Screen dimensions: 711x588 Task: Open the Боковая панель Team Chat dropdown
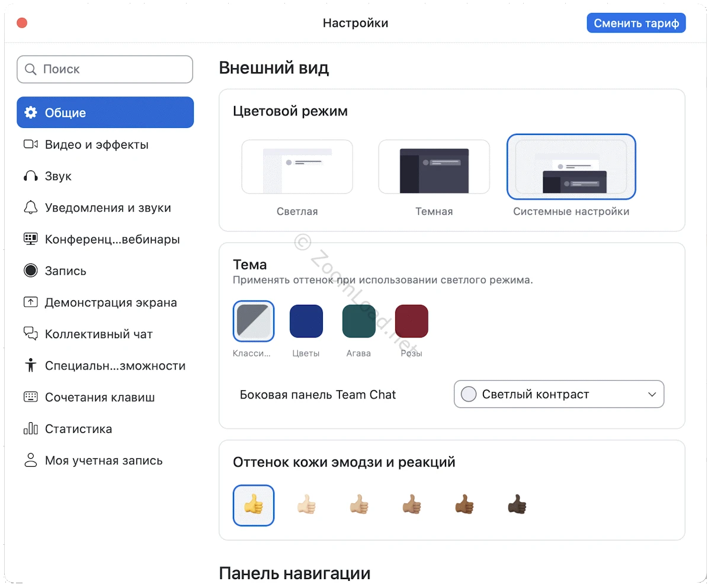click(x=559, y=394)
